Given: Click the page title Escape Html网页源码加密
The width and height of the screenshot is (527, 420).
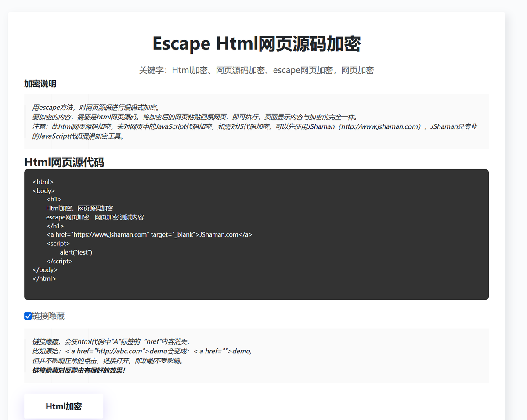Looking at the screenshot, I should point(256,43).
